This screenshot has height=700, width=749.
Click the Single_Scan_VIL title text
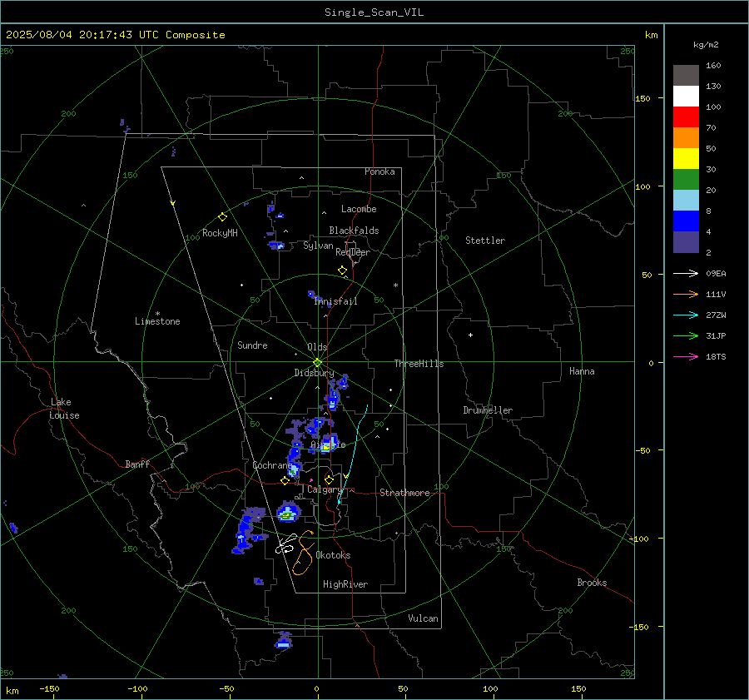374,12
